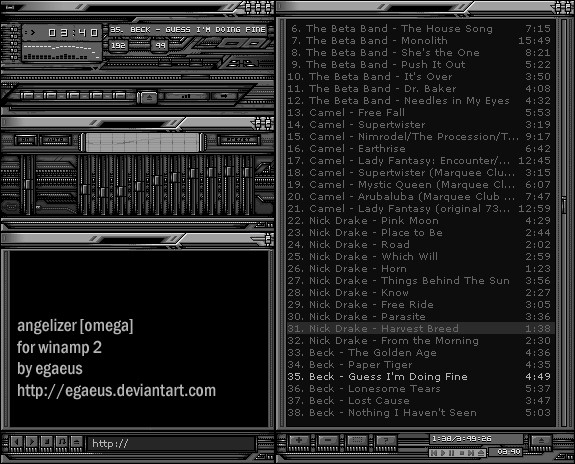Click the playlist mini Pause button
The height and width of the screenshot is (464, 575).
pos(452,453)
